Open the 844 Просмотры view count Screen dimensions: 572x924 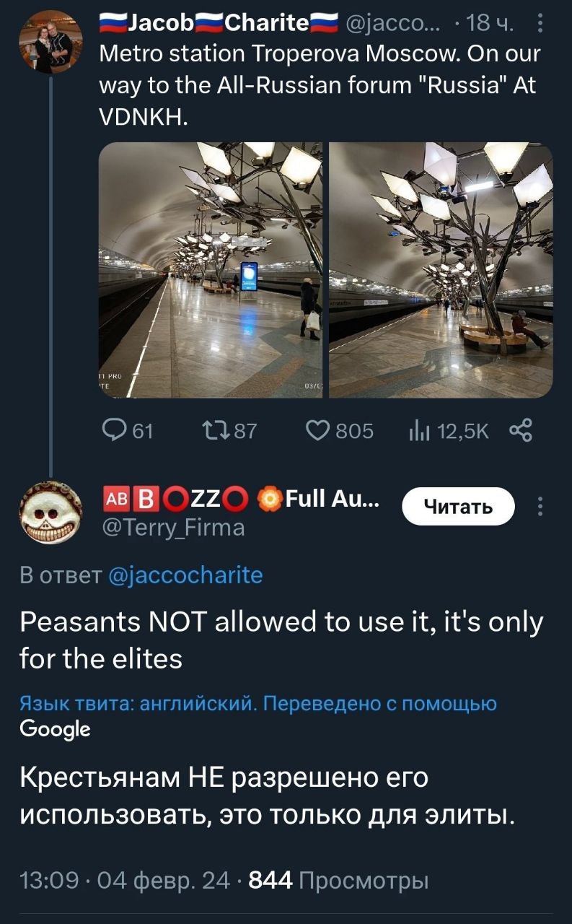(338, 880)
